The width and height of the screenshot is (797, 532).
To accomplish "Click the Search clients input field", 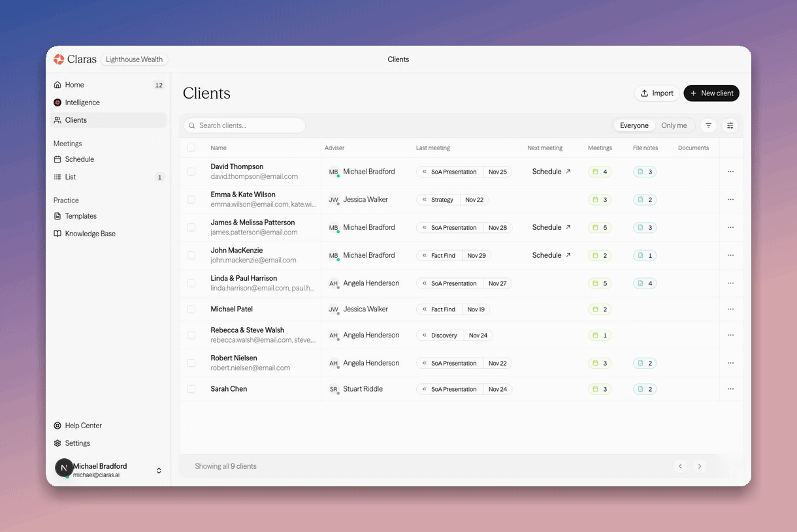I will pyautogui.click(x=244, y=125).
